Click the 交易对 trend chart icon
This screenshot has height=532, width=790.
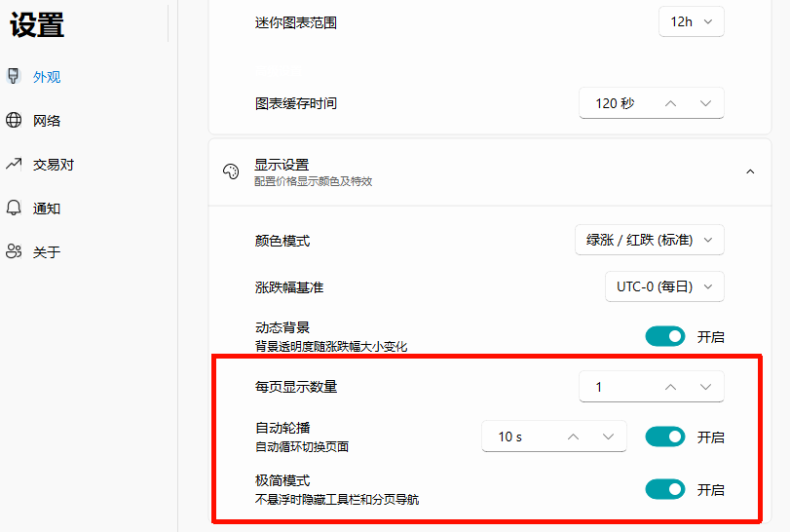coord(14,165)
